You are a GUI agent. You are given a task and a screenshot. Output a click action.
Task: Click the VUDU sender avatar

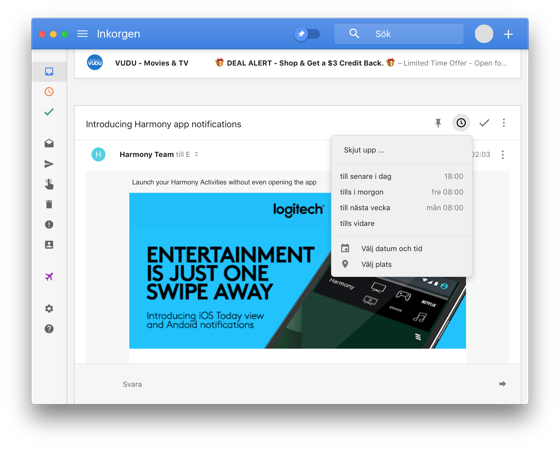(95, 63)
